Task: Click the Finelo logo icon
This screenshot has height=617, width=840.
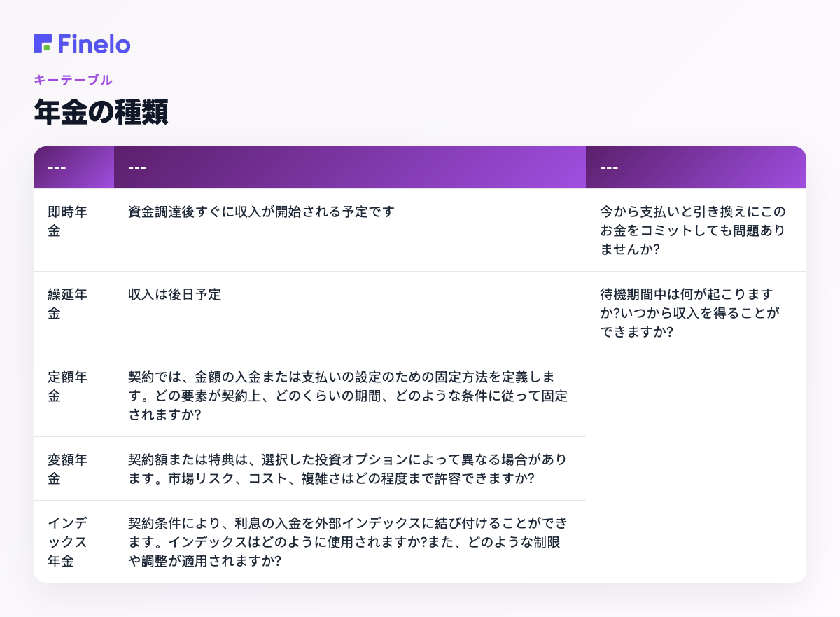Action: point(43,43)
